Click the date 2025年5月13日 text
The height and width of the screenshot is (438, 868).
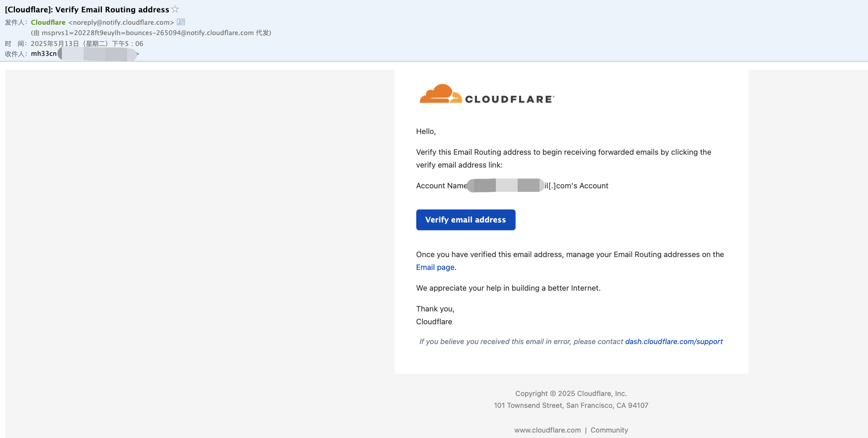[55, 44]
